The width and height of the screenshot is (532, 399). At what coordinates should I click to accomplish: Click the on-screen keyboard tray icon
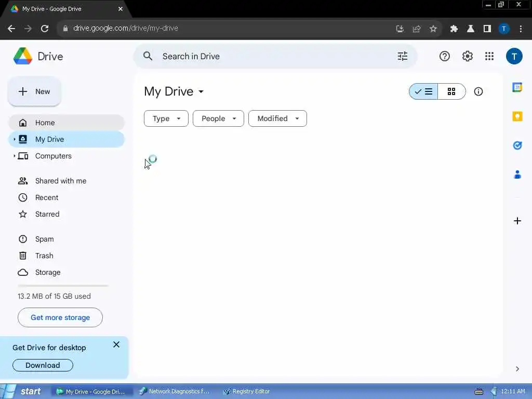(478, 392)
